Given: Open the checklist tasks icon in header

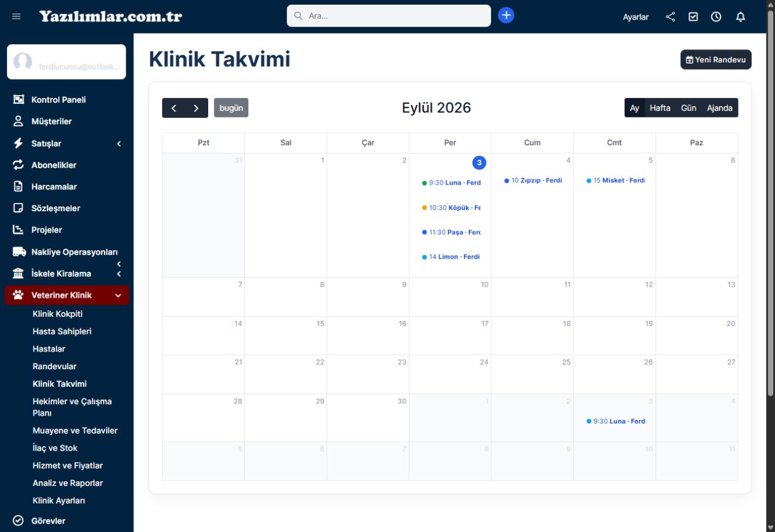Looking at the screenshot, I should coord(694,17).
